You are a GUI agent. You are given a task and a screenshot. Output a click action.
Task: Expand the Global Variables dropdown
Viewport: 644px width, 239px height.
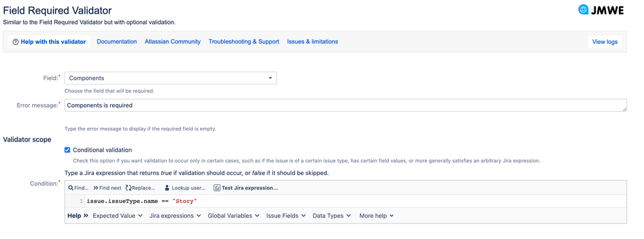tap(233, 216)
